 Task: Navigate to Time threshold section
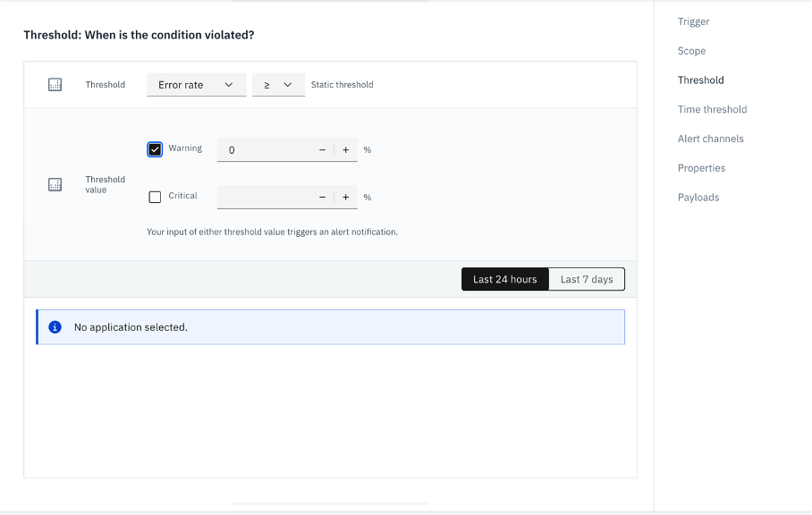(712, 109)
